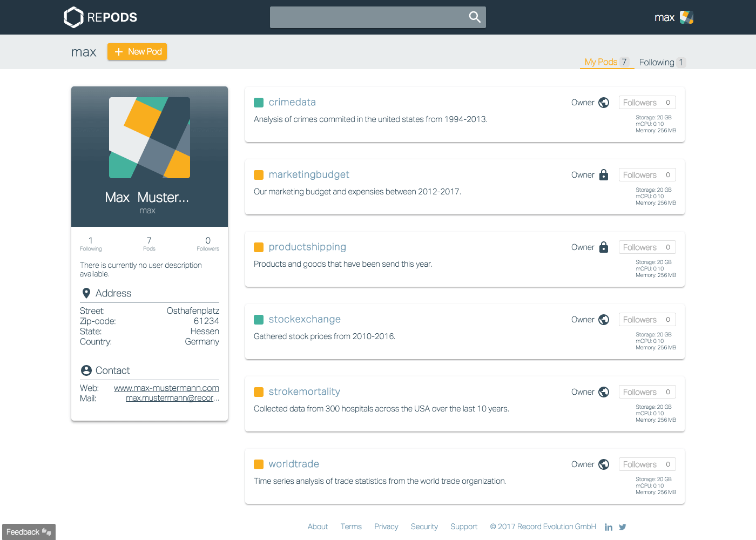This screenshot has width=756, height=540.
Task: Click the LinkedIn icon in the footer
Action: (x=609, y=526)
